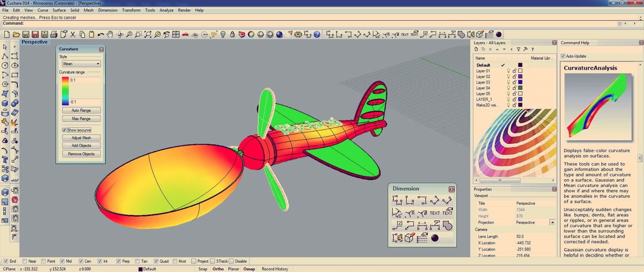Click the Adjust Mesh button
Screen dimensions: 644x272
pos(81,138)
